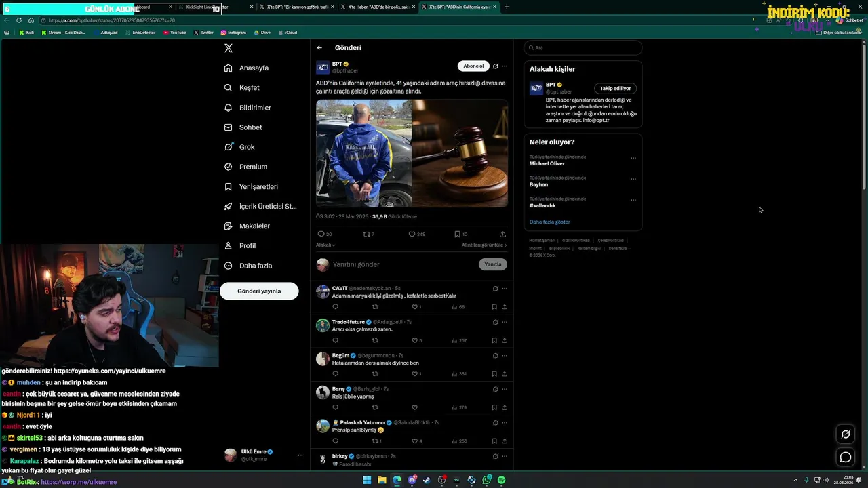
Task: Share Palaskalı Yatırımcı's reply
Action: click(x=505, y=441)
